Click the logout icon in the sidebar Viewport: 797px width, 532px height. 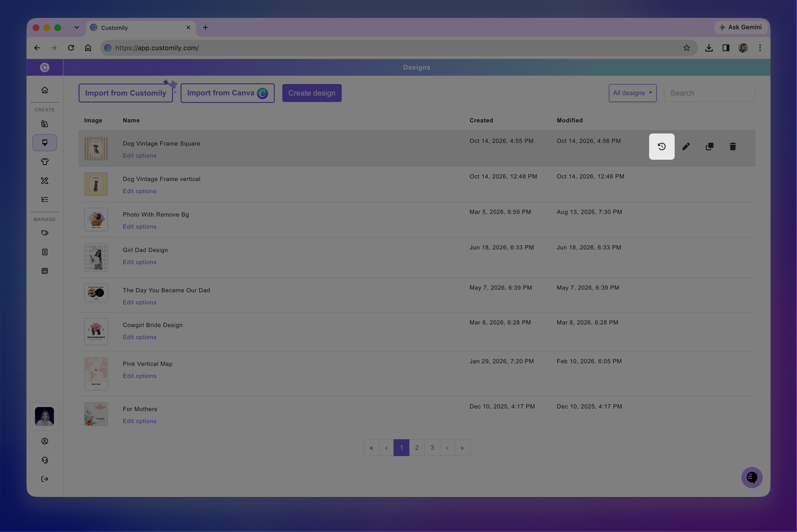point(44,479)
